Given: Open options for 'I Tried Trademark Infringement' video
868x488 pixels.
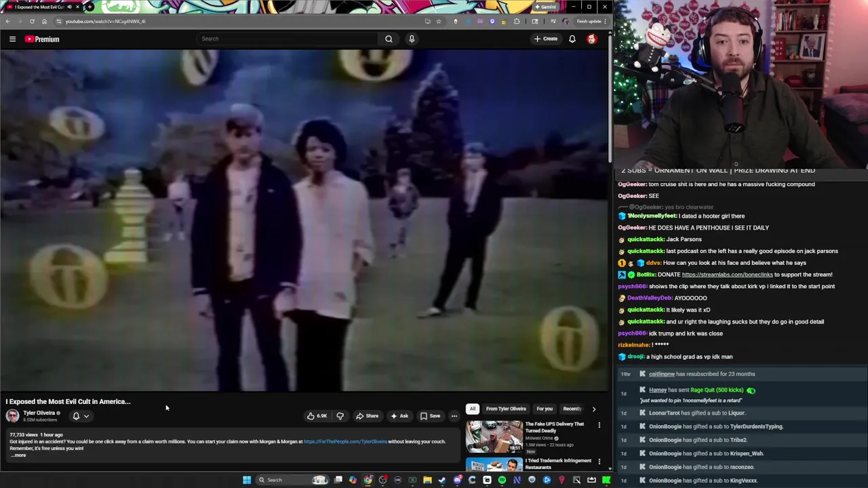Looking at the screenshot, I should pyautogui.click(x=599, y=462).
